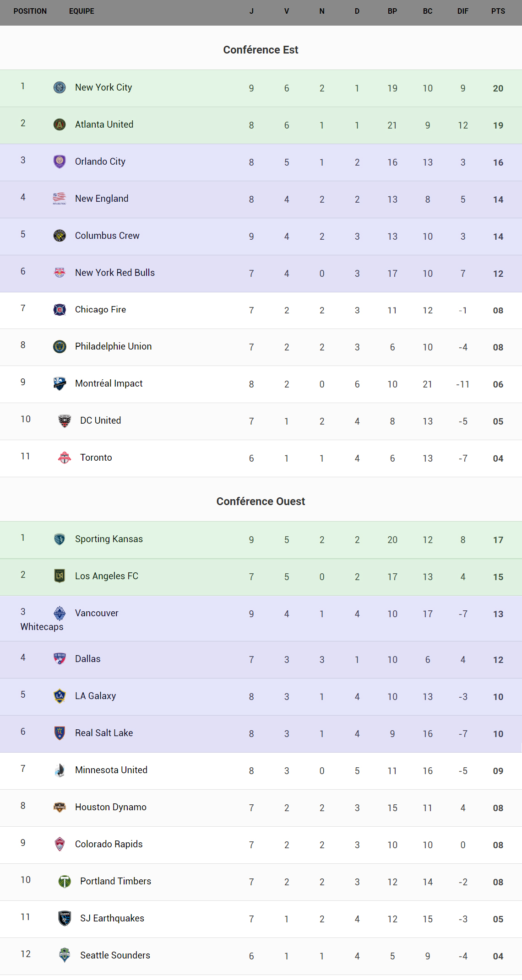Viewport: 522px width, 980px height.
Task: Click the Orlando City crest icon
Action: [x=60, y=162]
